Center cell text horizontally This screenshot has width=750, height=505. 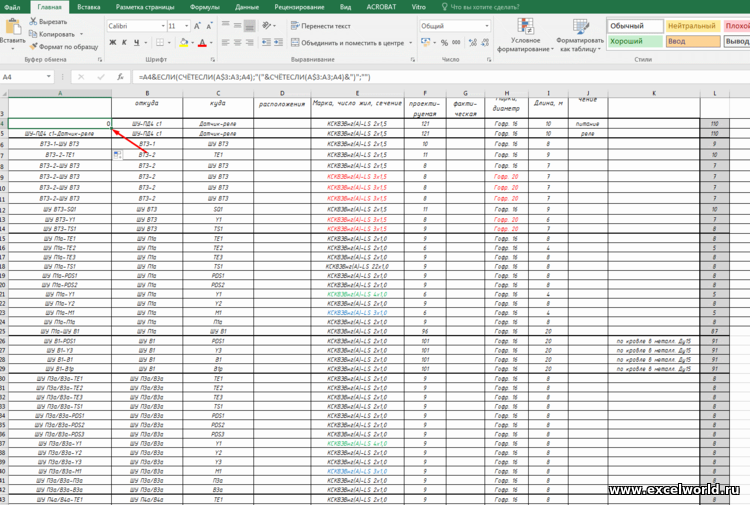coord(238,43)
